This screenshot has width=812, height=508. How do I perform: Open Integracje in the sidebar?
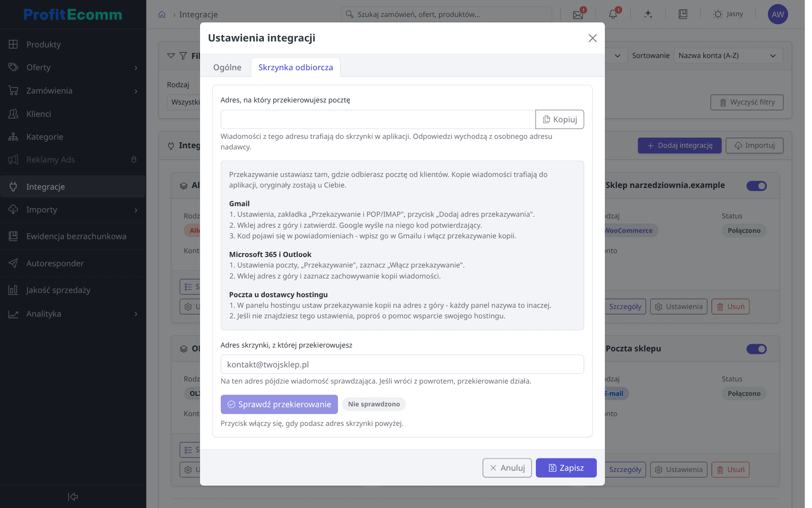[x=73, y=187]
